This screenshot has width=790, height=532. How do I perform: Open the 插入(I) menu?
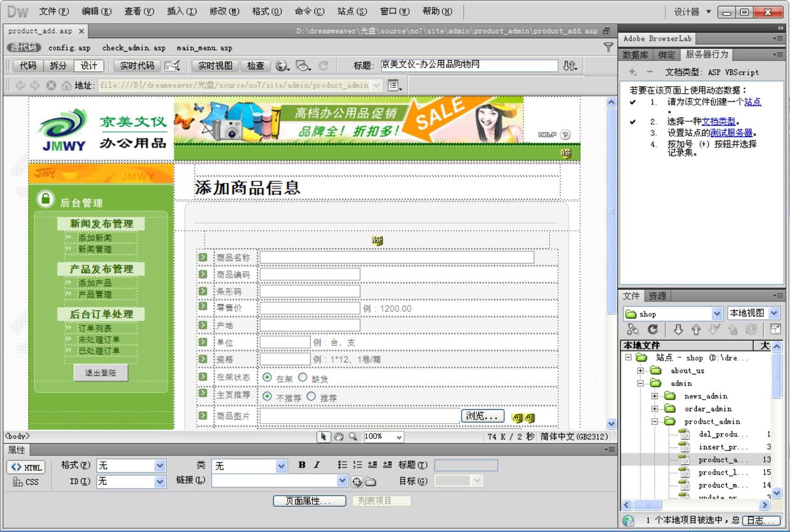[182, 11]
